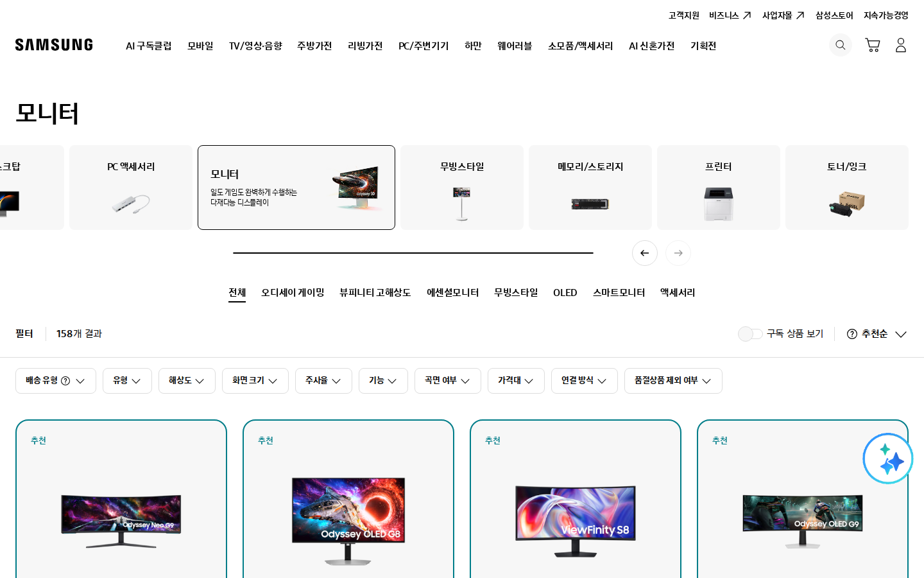Open the AI sparkle assistant button
Image resolution: width=924 pixels, height=578 pixels.
(888, 459)
